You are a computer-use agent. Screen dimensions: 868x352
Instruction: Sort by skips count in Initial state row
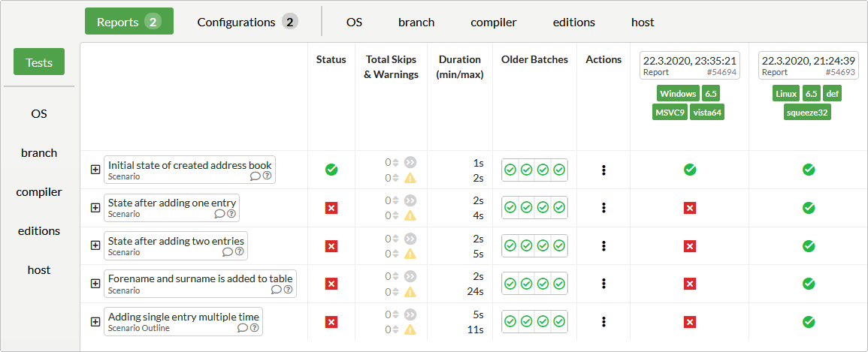[396, 162]
